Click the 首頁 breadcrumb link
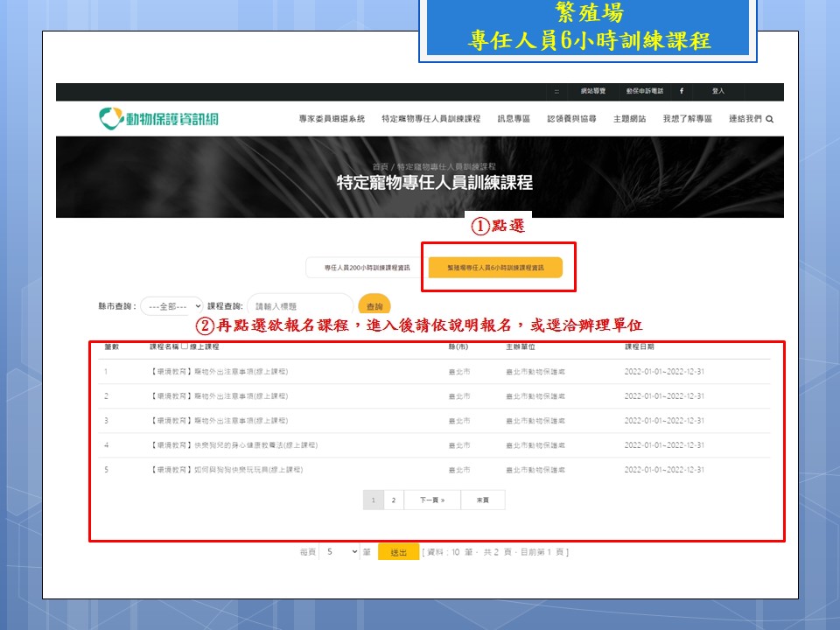840x630 pixels. tap(380, 166)
